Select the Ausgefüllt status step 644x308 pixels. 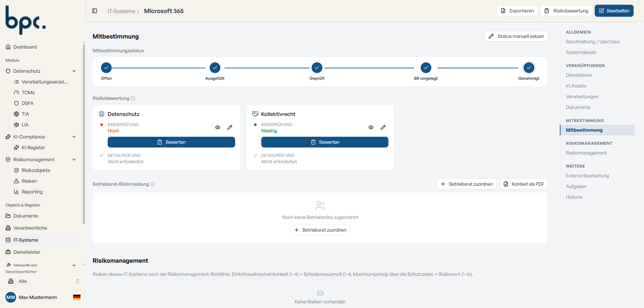coord(215,68)
